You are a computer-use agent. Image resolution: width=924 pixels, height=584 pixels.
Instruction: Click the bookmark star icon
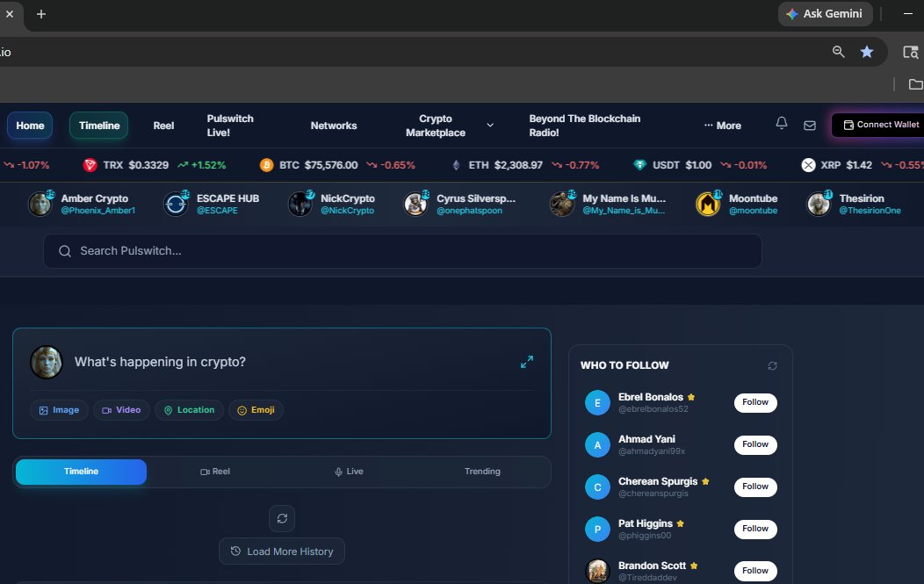867,52
